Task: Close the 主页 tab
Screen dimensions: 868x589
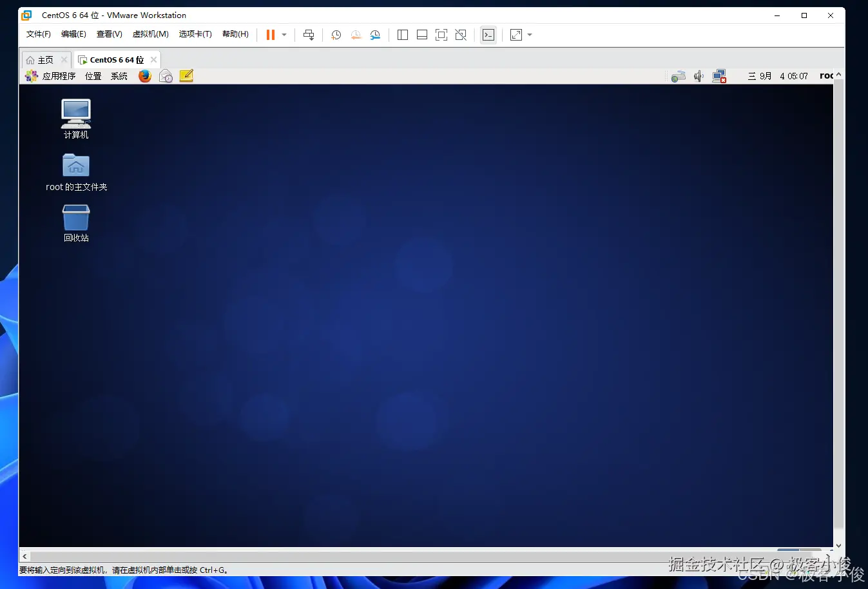Action: pos(64,60)
